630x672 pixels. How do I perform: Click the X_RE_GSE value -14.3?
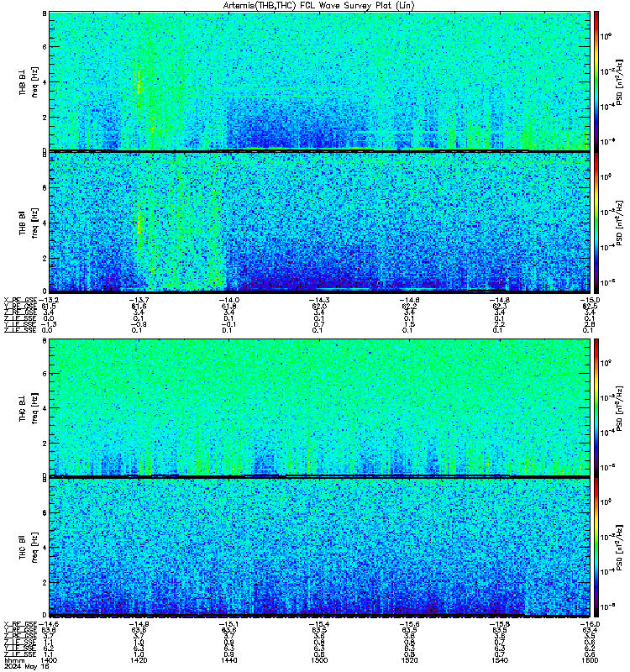tap(320, 300)
